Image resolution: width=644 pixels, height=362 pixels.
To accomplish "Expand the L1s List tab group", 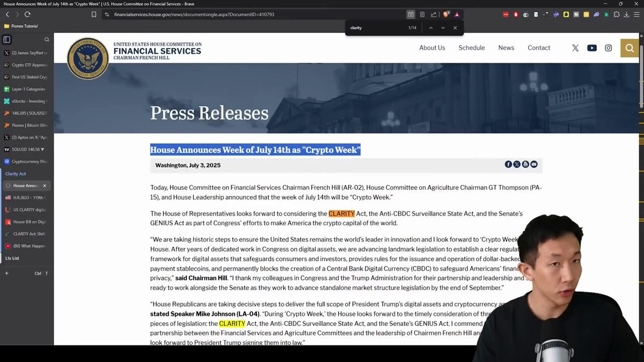I will coord(12,258).
